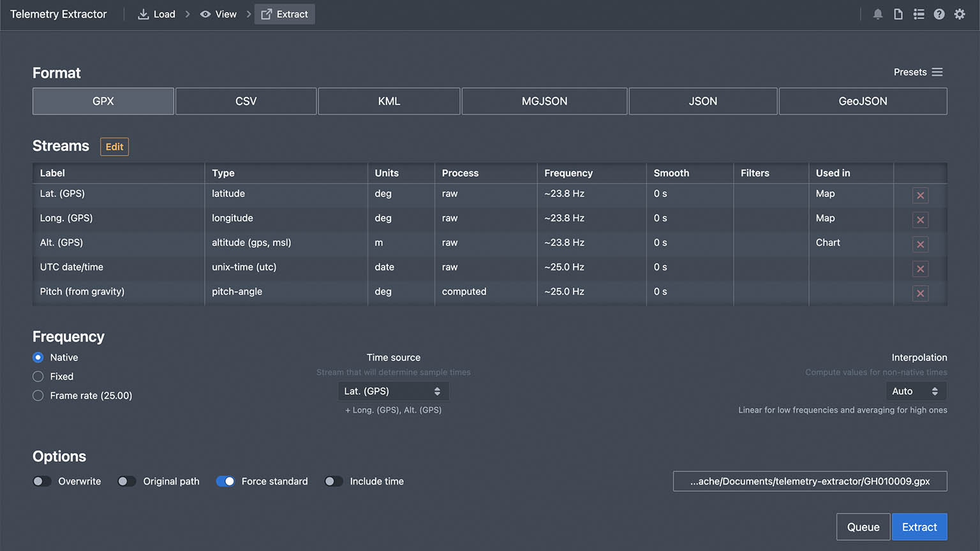Toggle the Original path switch
Image resolution: width=980 pixels, height=551 pixels.
click(x=127, y=481)
